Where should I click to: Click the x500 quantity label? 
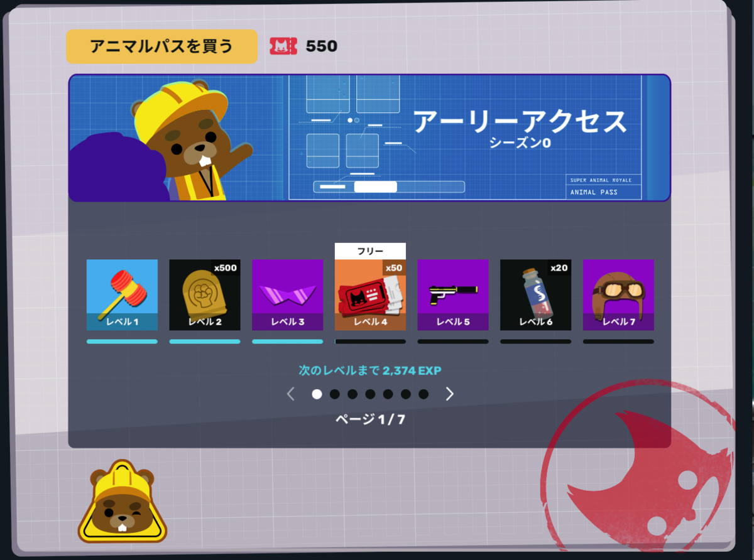click(x=226, y=268)
